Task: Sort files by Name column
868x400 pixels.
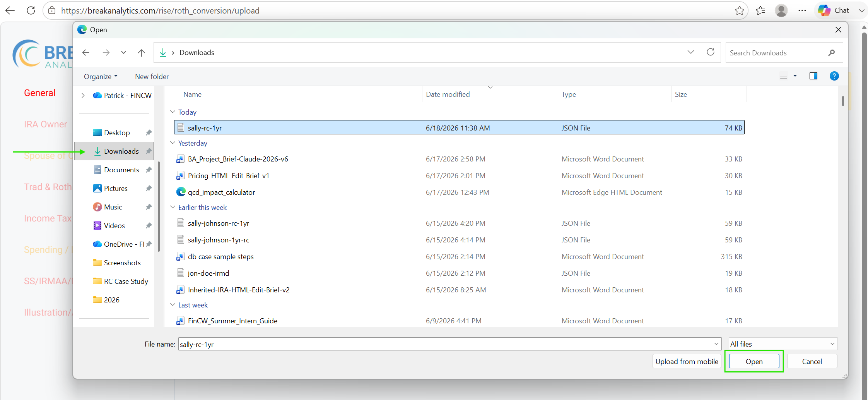Action: tap(192, 94)
